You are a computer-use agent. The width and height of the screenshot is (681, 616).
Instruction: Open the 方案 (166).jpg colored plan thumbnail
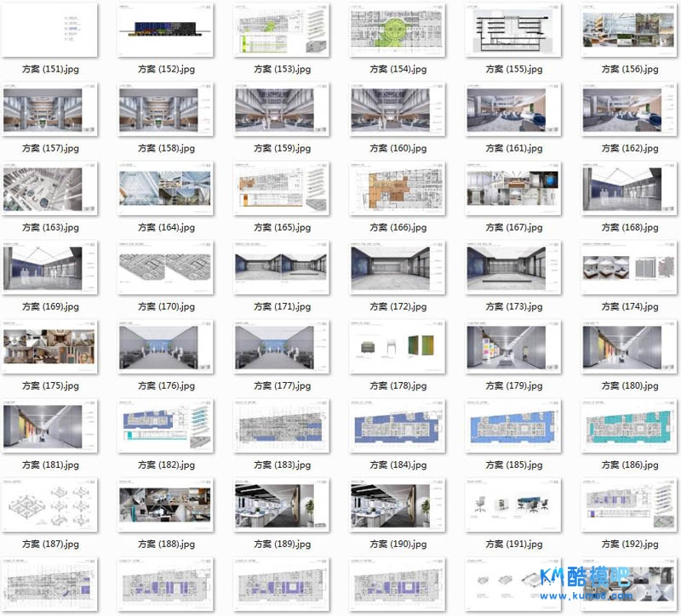[398, 188]
